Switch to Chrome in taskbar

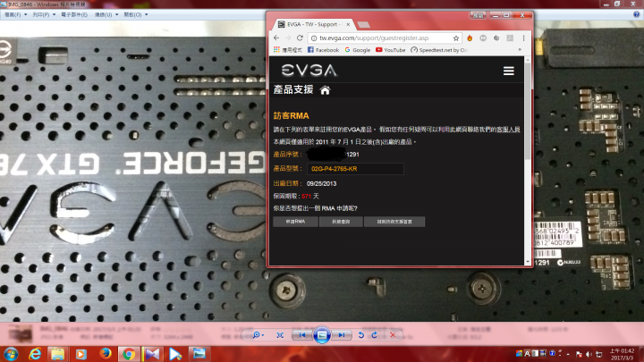(129, 354)
